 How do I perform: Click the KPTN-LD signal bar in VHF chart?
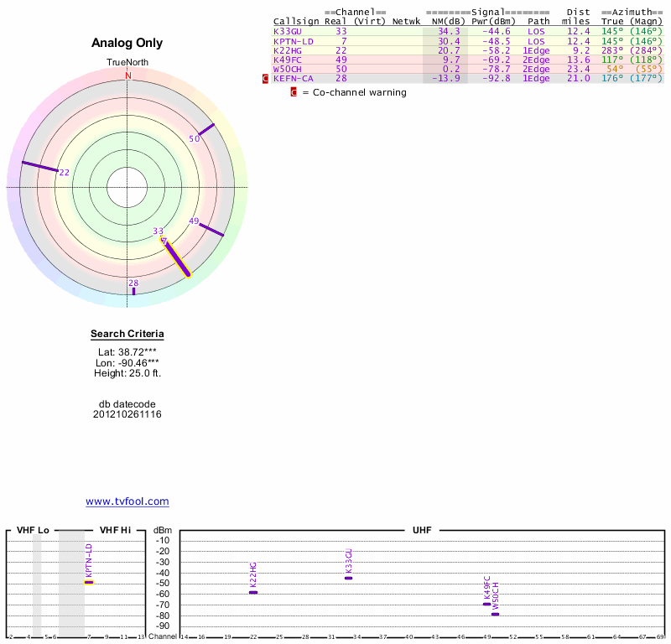point(89,582)
